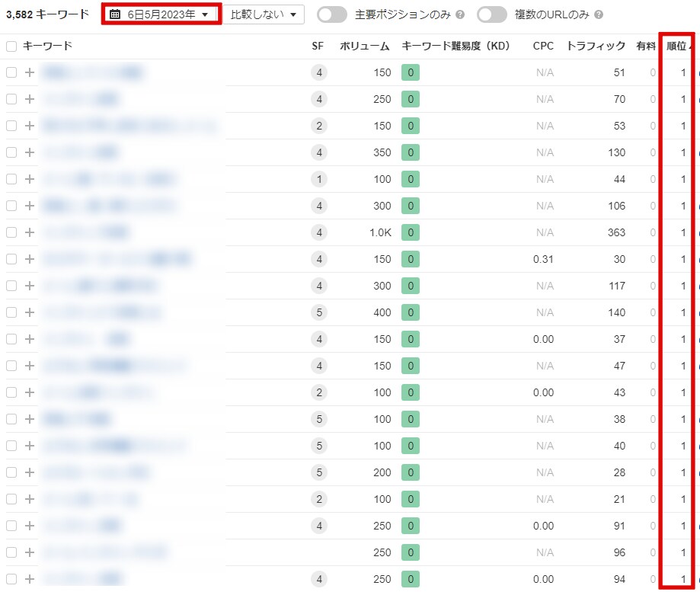Click plus icon in traffic 117 row
The height and width of the screenshot is (592, 700).
[30, 286]
